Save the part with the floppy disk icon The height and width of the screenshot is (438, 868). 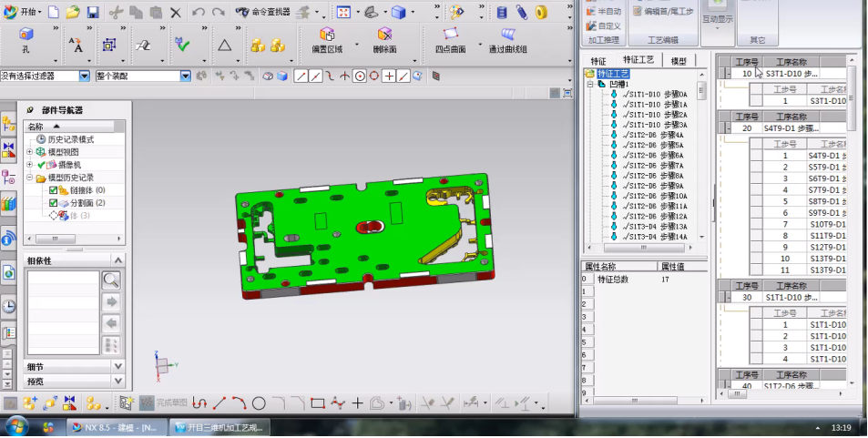tap(92, 12)
